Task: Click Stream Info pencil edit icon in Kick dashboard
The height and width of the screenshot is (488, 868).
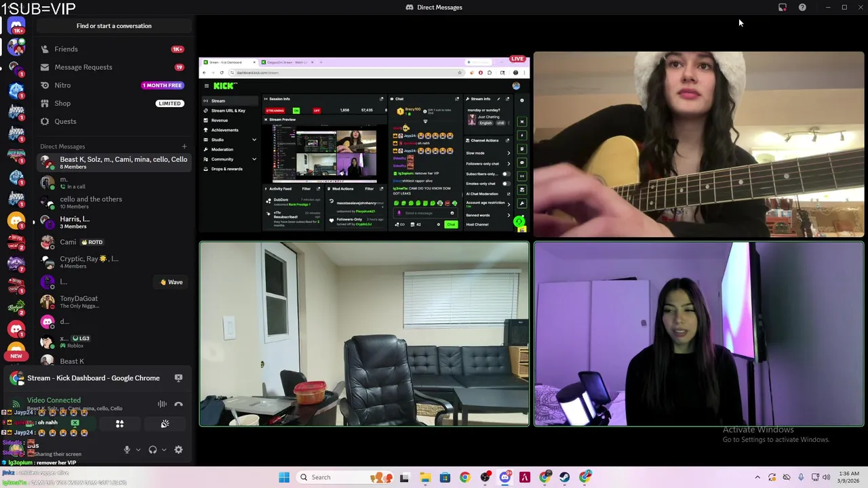Action: click(498, 99)
